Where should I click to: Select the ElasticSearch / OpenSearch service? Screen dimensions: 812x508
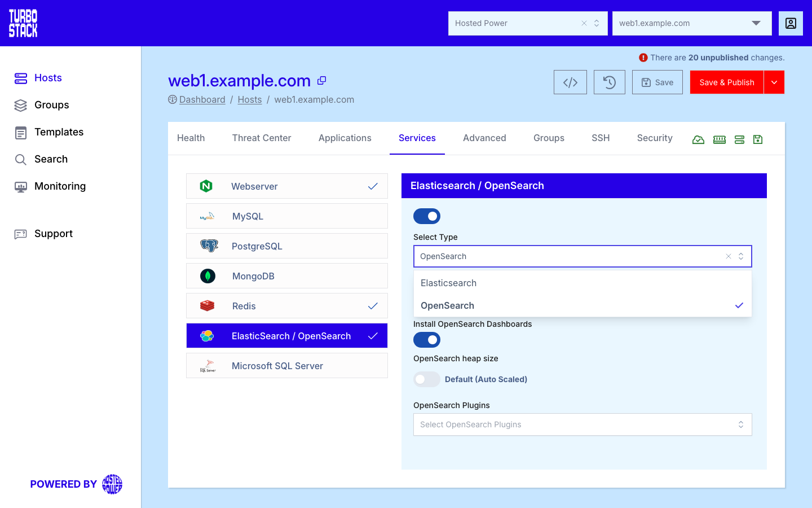coord(287,336)
